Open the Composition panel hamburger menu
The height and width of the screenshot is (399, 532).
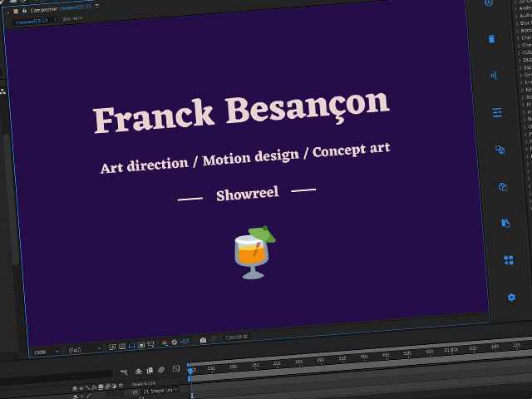click(x=96, y=7)
